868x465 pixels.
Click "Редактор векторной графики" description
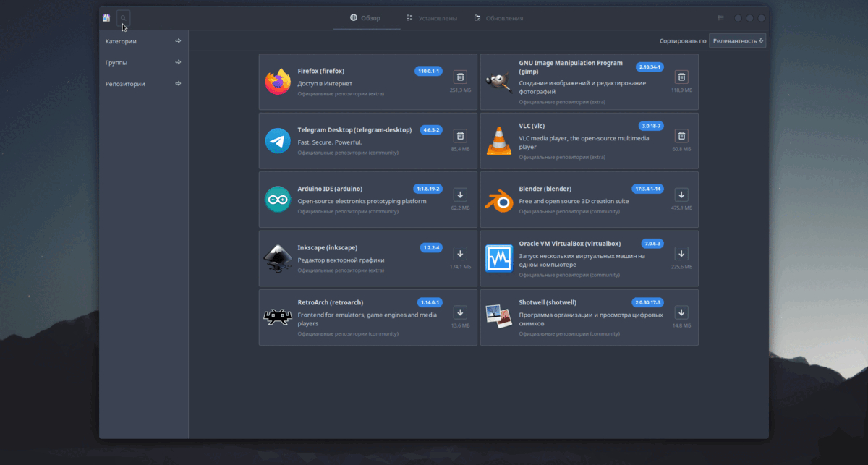341,260
